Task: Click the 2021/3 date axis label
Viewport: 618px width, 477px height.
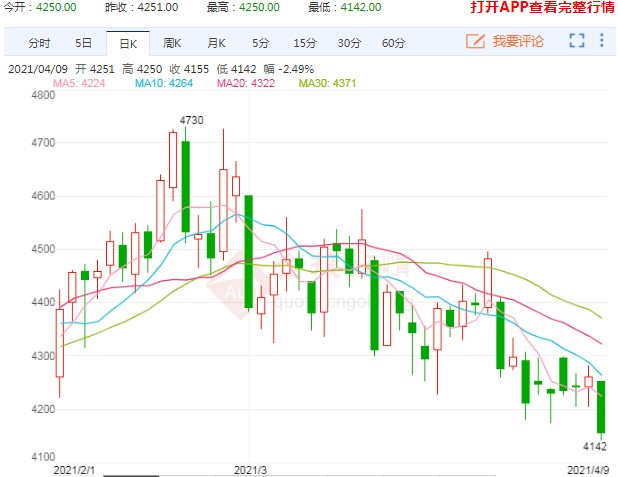Action: 250,470
